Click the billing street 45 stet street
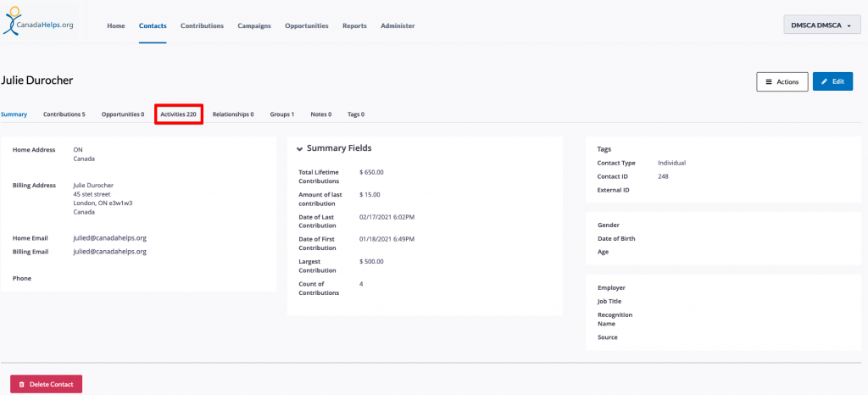 coord(92,194)
